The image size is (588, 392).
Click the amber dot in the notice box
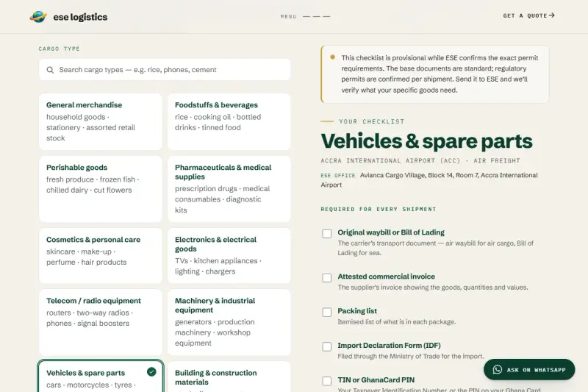(x=333, y=57)
